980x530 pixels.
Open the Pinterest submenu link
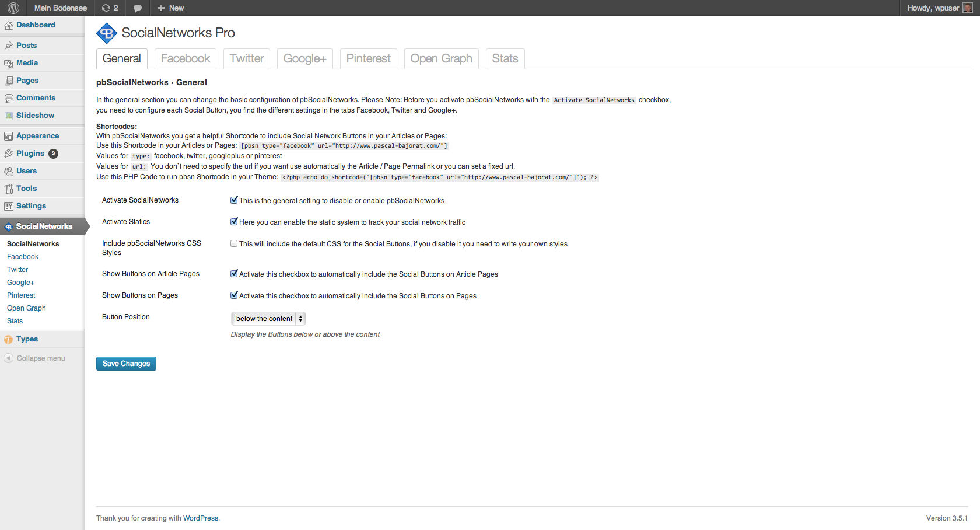point(21,295)
